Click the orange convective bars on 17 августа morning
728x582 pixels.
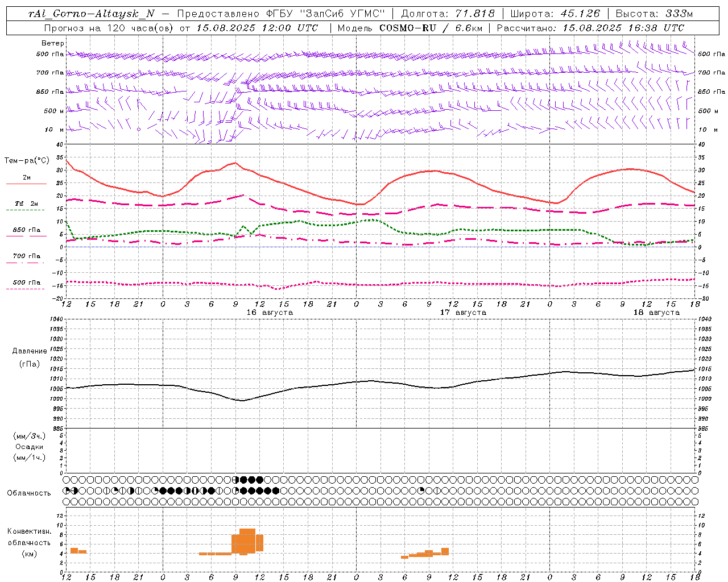coord(425,554)
